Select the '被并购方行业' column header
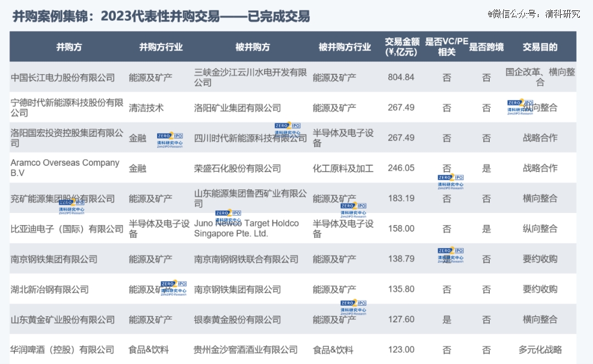 pos(344,47)
